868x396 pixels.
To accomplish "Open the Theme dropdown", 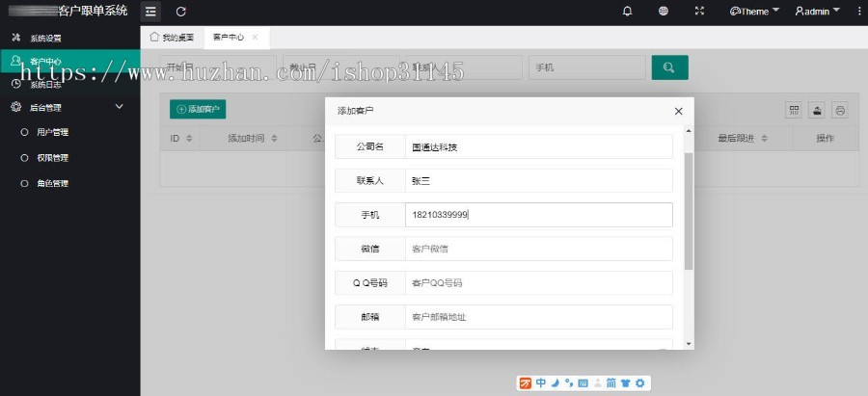I will 754,11.
